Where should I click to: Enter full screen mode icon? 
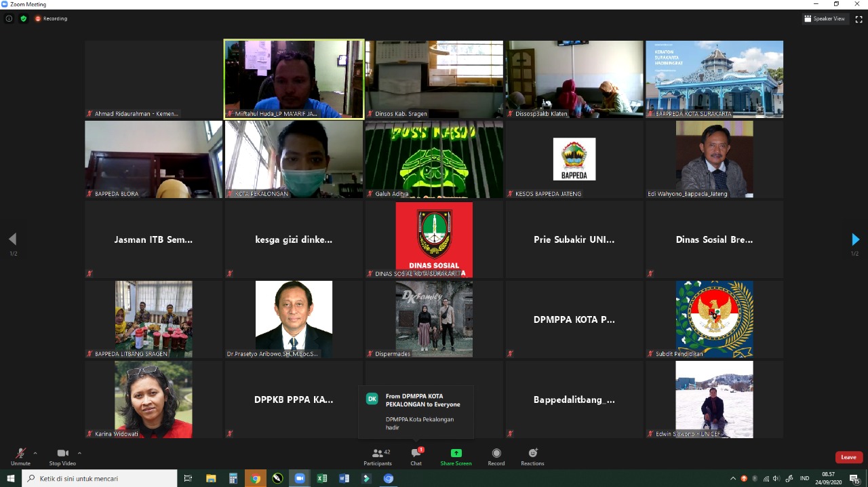tap(859, 19)
